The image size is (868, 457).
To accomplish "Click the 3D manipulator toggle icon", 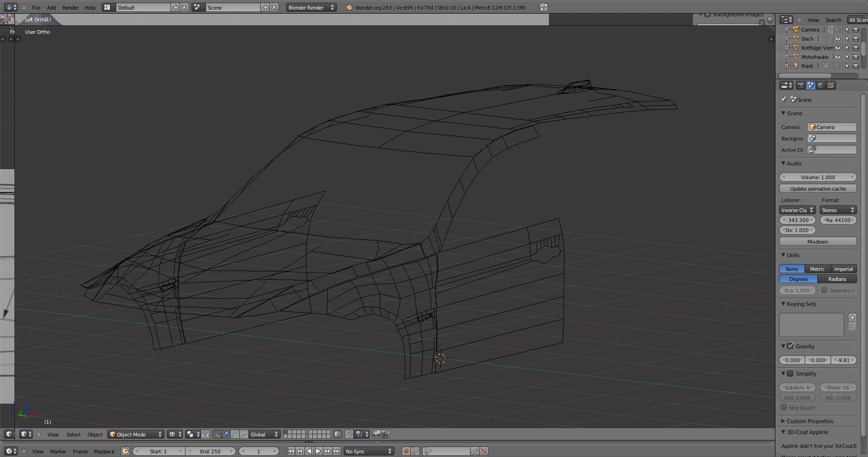I will coord(217,434).
